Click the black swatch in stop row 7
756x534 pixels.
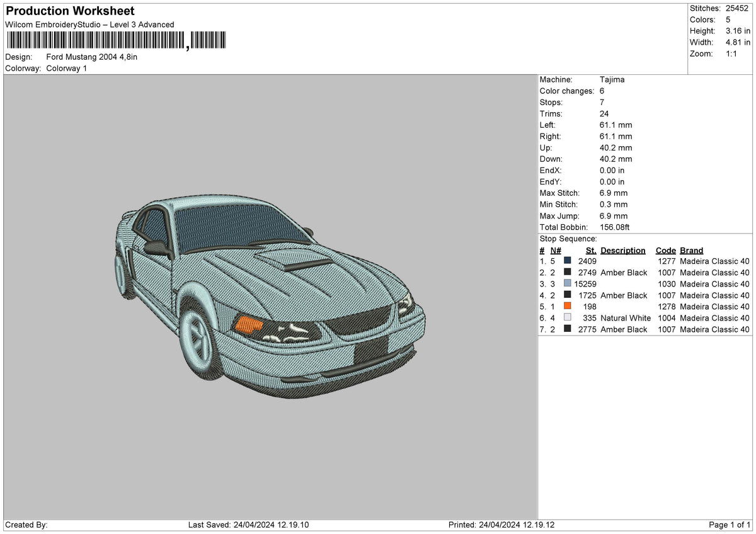pyautogui.click(x=568, y=329)
